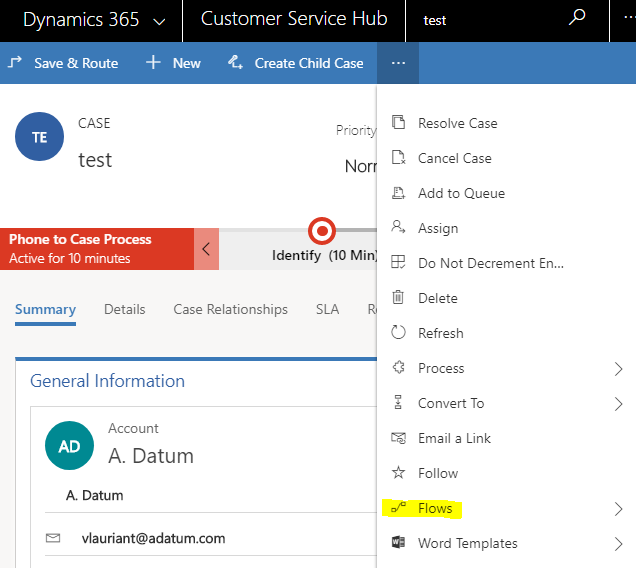
Task: Open the top-right black bar ellipsis
Action: point(630,17)
